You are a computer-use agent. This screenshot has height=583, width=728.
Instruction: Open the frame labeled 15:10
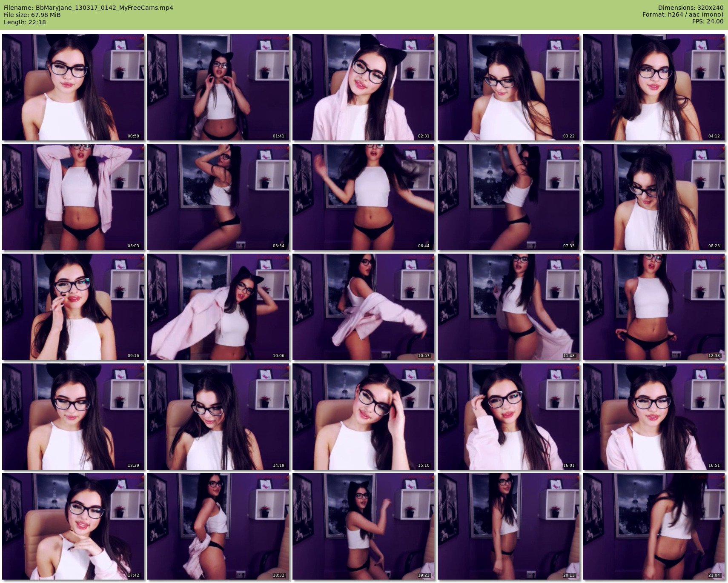(x=363, y=417)
